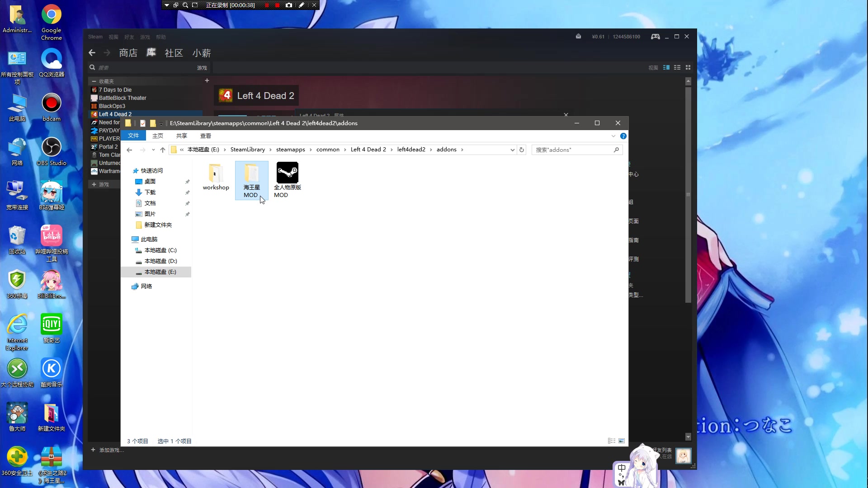Open 下载 in quick access
Image resolution: width=868 pixels, height=488 pixels.
150,192
